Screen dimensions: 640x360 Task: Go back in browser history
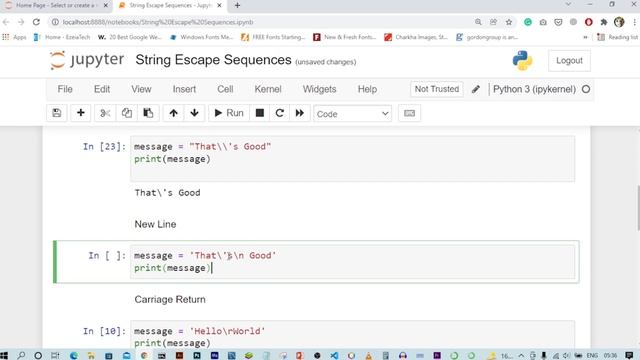pyautogui.click(x=6, y=22)
